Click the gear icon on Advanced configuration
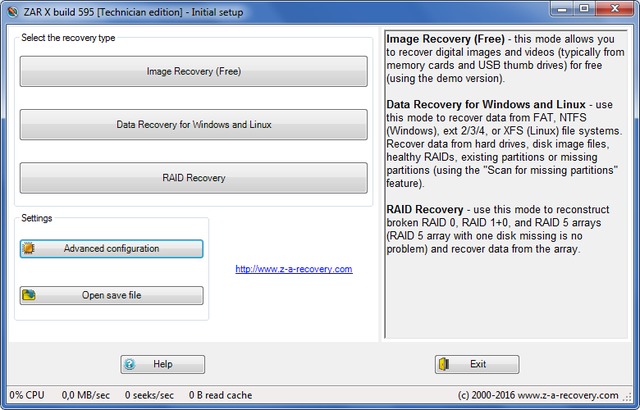 point(29,248)
